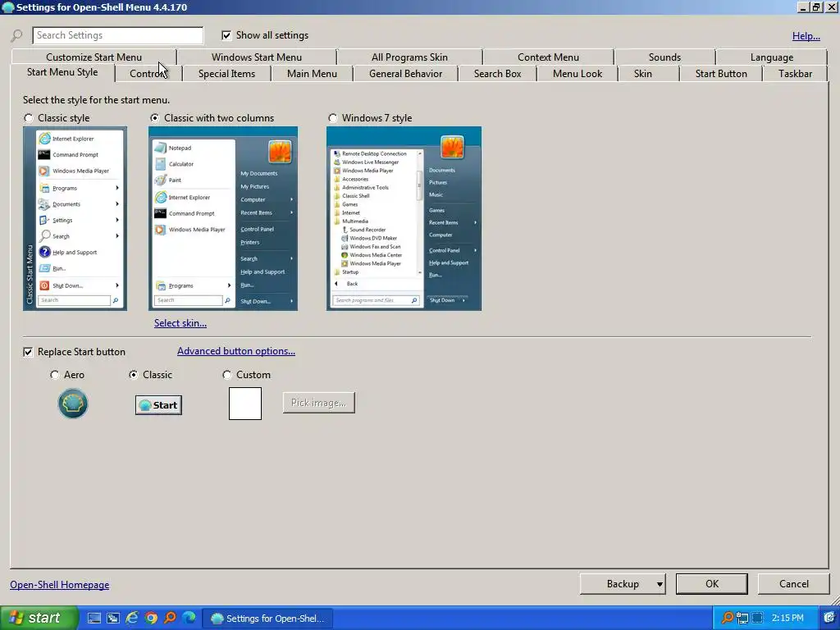Image resolution: width=840 pixels, height=630 pixels.
Task: Click the OK button
Action: coord(711,584)
